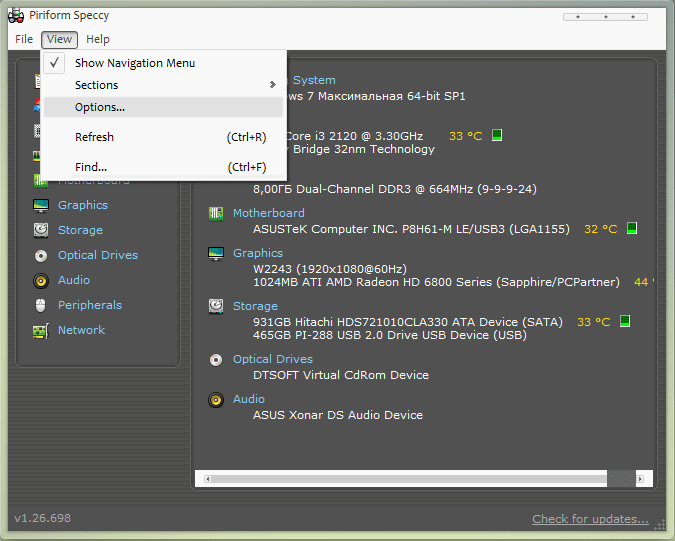Click the Audio speaker icon in summary panel

[216, 400]
